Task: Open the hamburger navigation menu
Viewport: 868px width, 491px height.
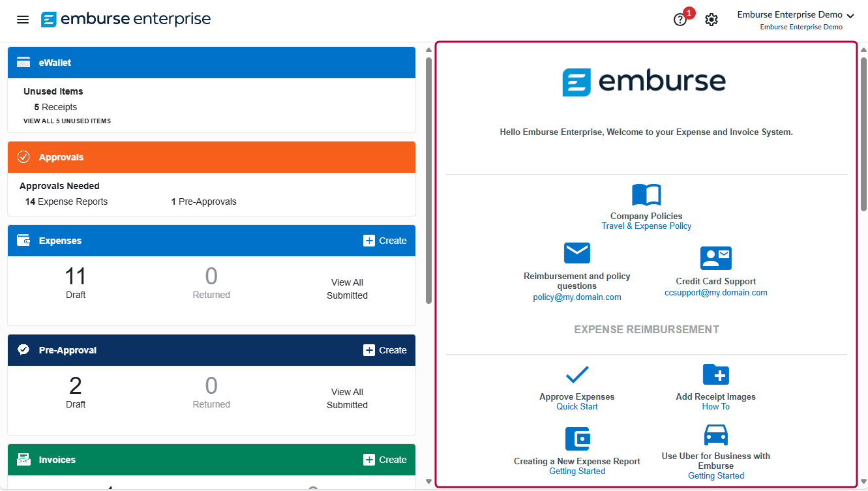Action: [x=23, y=20]
